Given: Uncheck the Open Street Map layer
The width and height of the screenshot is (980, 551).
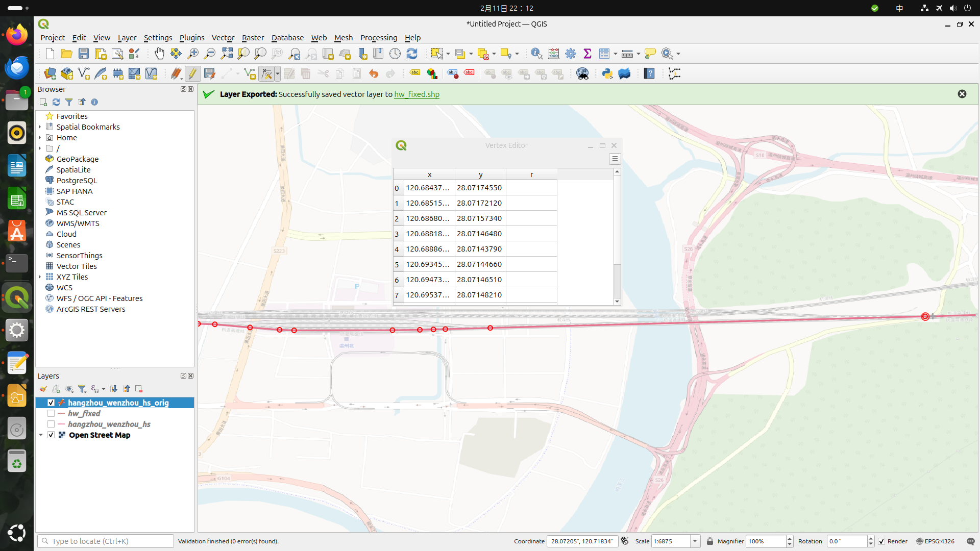Looking at the screenshot, I should coord(51,435).
